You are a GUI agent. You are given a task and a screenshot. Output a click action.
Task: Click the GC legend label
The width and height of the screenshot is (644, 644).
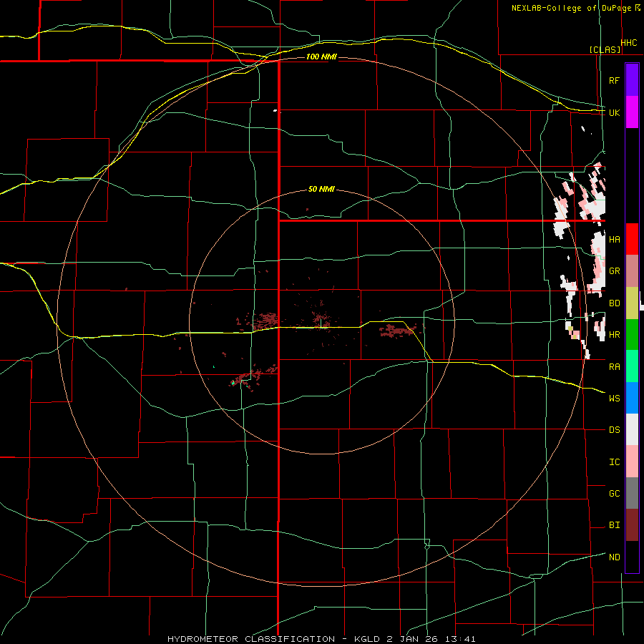pos(614,494)
